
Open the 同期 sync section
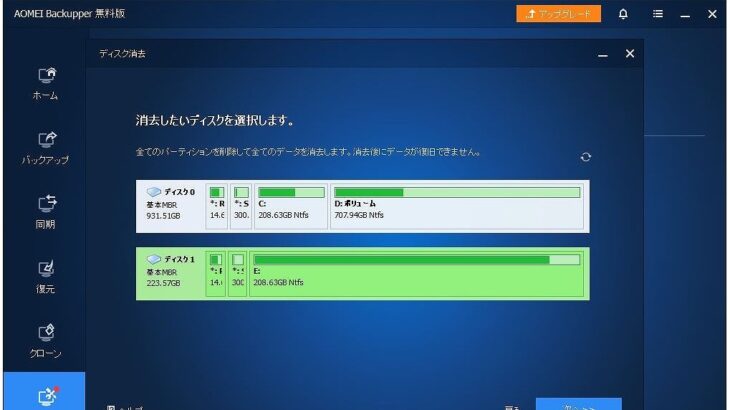[45, 213]
